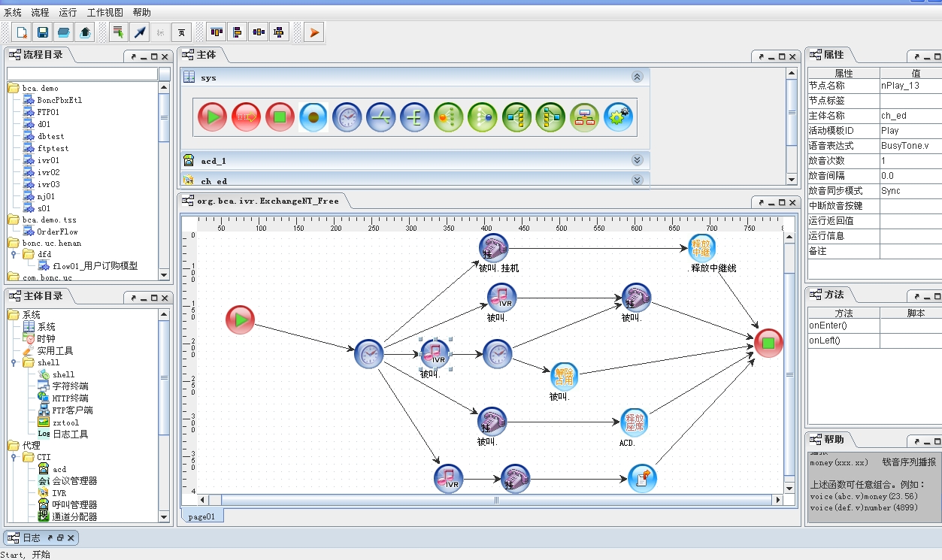Switch to the page01 canvas tab
The image size is (942, 560).
[x=201, y=516]
